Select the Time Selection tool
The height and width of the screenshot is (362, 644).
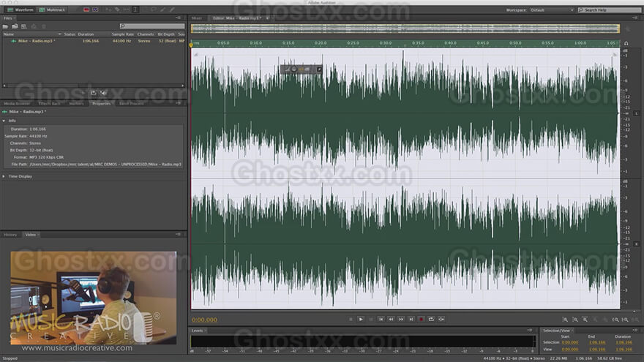pos(135,10)
